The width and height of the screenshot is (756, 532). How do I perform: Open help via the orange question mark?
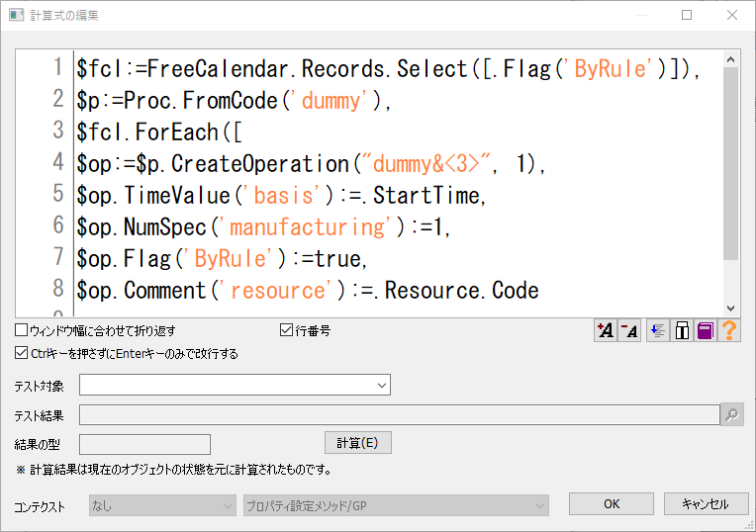tap(729, 331)
